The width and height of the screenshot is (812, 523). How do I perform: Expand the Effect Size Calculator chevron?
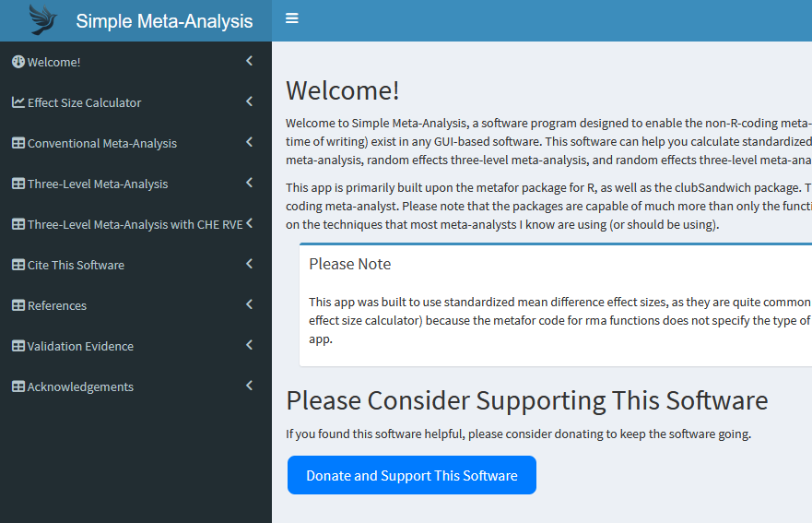(x=249, y=101)
